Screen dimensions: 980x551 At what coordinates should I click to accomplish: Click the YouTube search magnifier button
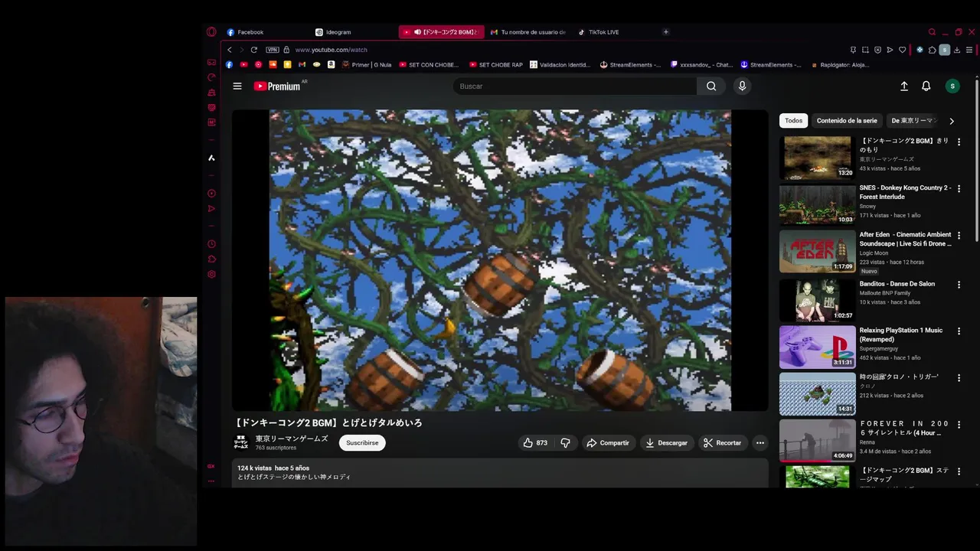point(711,86)
